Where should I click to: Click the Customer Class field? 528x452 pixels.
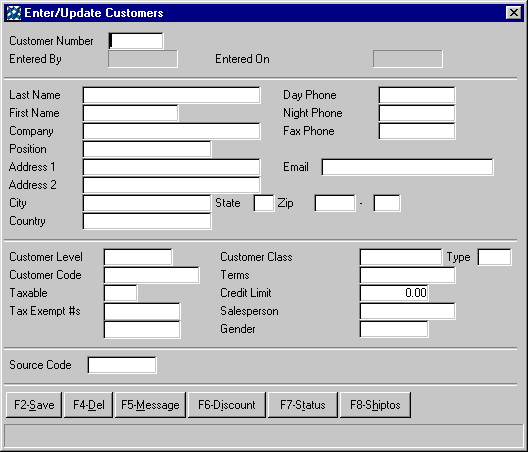click(x=401, y=257)
